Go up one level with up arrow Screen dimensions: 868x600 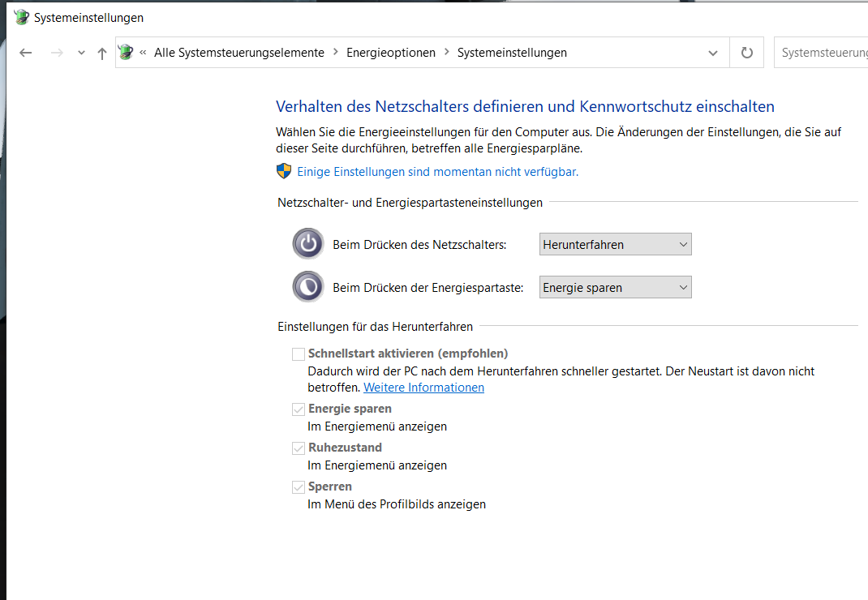point(102,54)
